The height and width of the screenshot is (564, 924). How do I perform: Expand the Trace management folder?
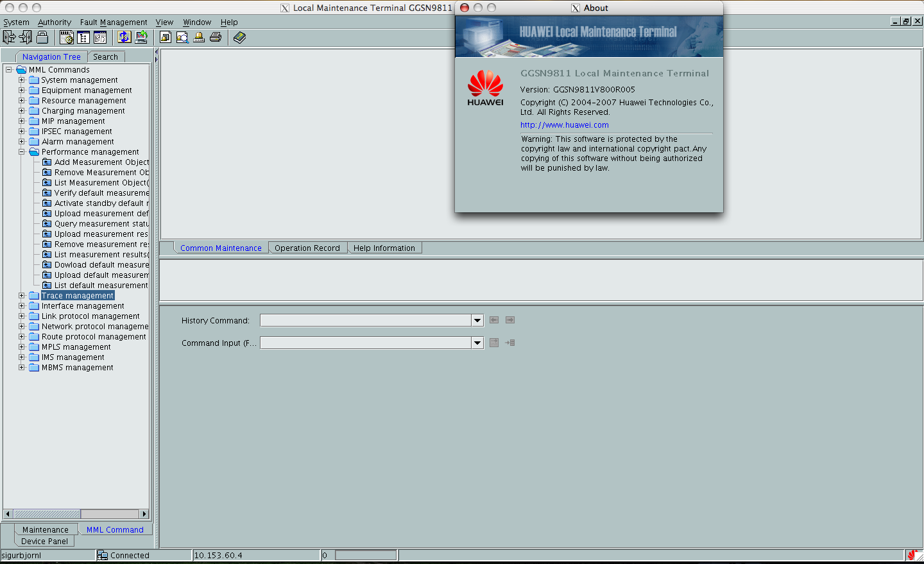[x=22, y=295]
